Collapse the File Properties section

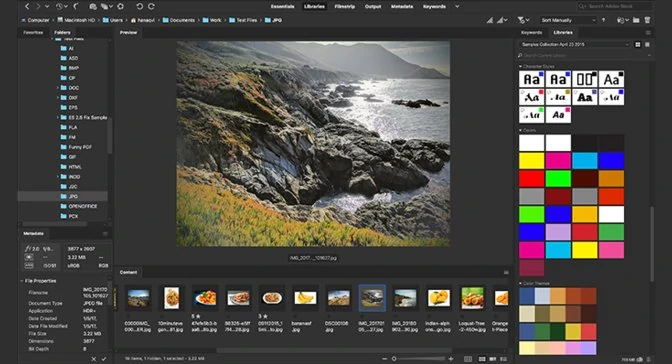click(x=22, y=281)
